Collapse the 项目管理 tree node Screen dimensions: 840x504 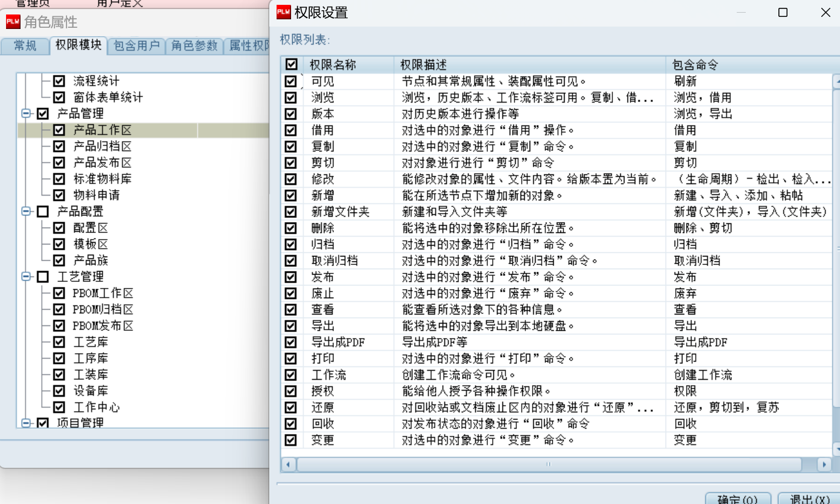click(x=26, y=423)
